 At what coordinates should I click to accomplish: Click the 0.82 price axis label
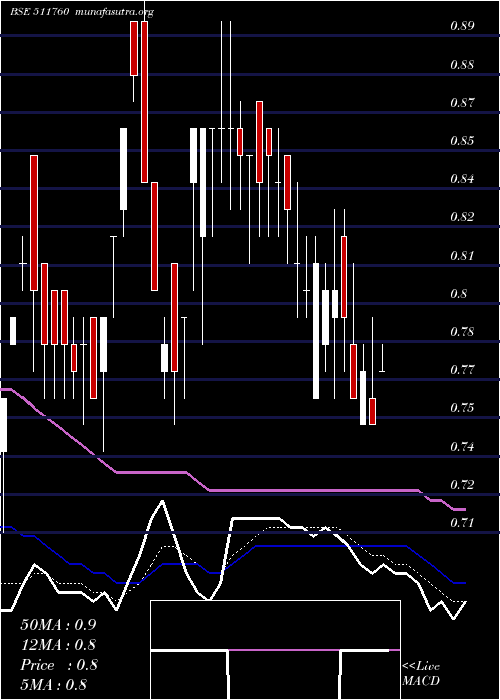click(x=462, y=217)
